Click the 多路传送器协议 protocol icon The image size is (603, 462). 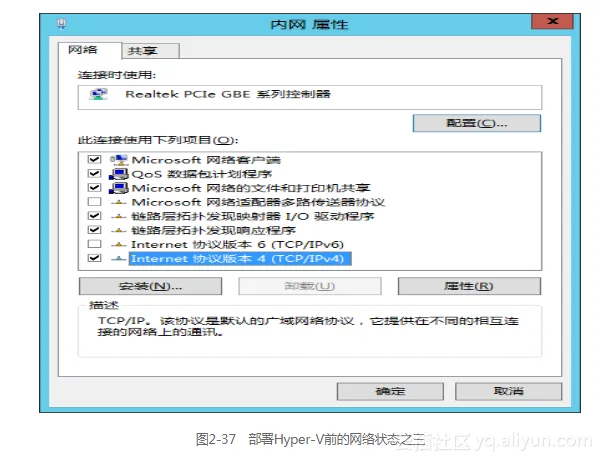[x=119, y=202]
